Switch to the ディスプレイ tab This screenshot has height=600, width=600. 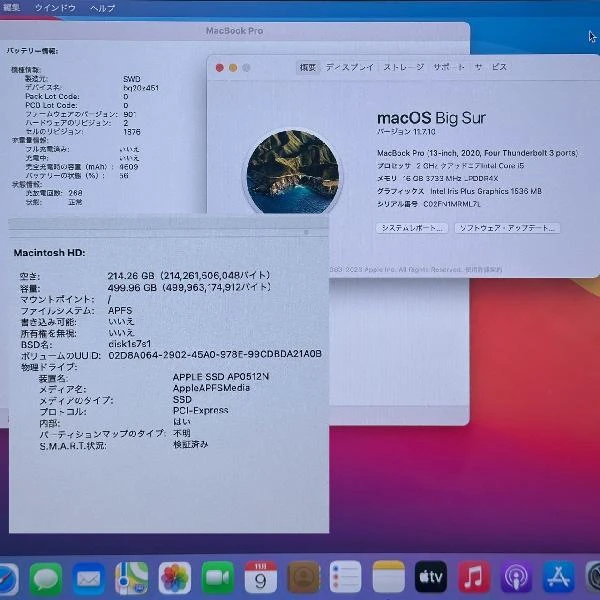[350, 67]
